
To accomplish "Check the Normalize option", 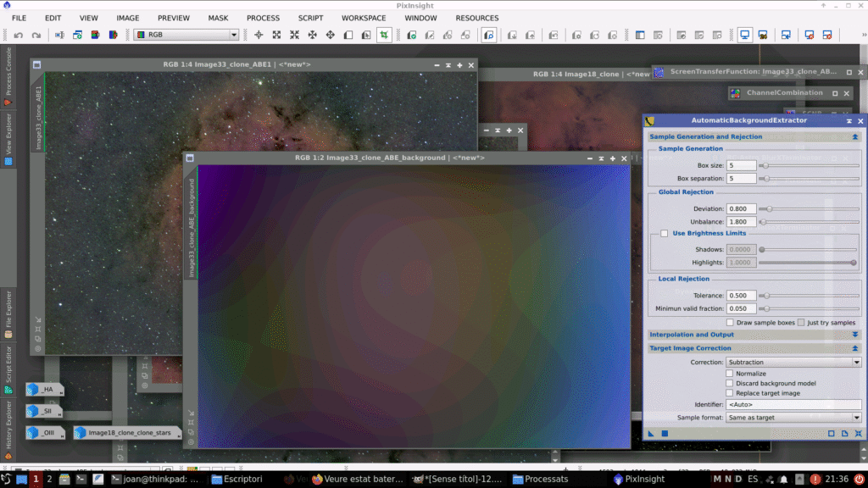I will pyautogui.click(x=730, y=373).
